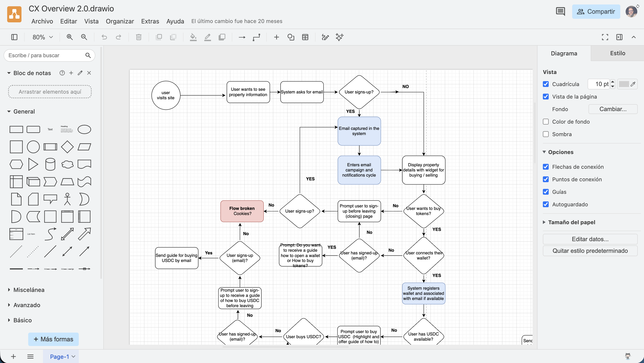Viewport: 644px width, 363px height.
Task: Open the Extras menu
Action: click(150, 21)
